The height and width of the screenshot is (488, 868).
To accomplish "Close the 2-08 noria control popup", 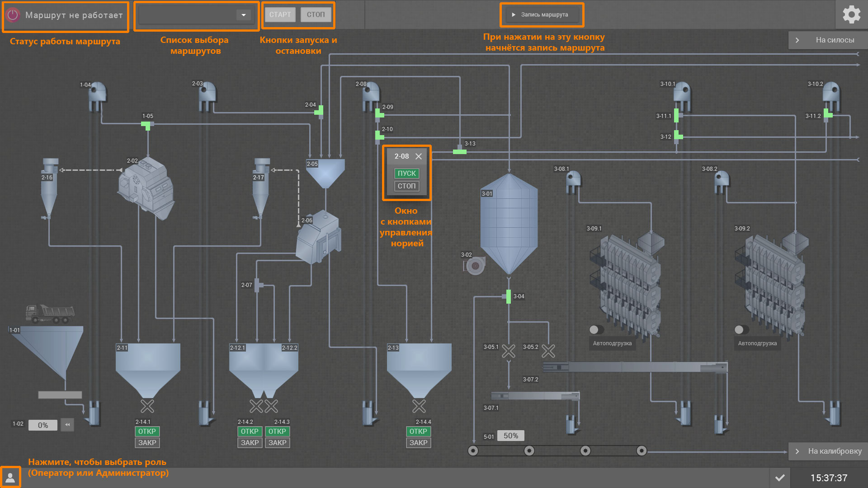I will (419, 156).
